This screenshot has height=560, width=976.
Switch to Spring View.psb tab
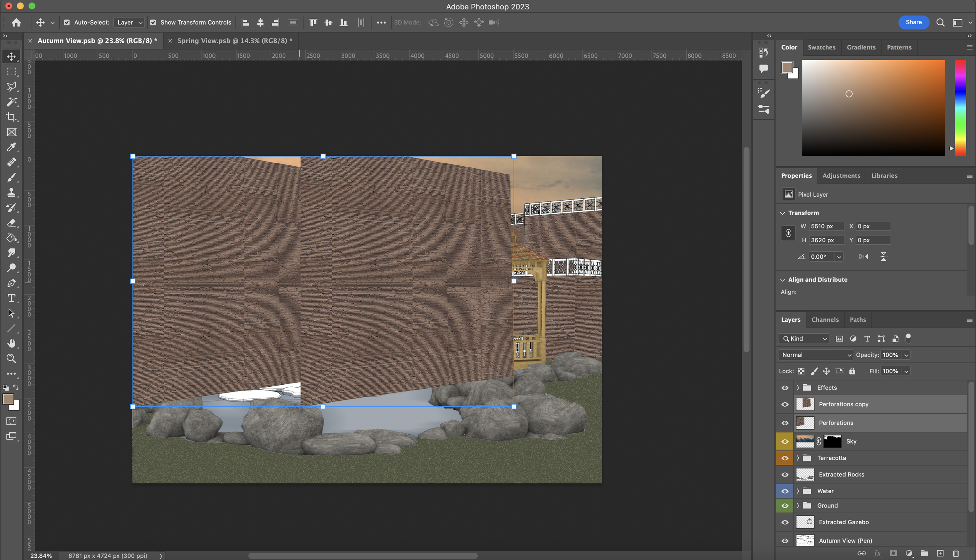[x=235, y=41]
